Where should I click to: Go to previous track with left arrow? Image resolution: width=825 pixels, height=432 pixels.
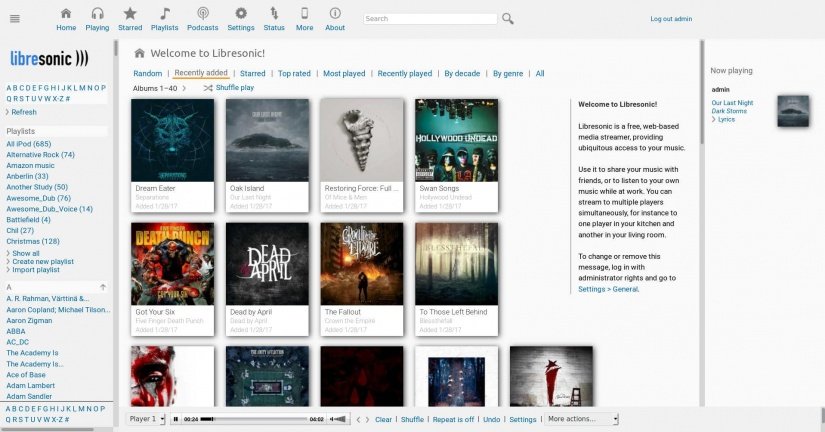click(x=358, y=419)
